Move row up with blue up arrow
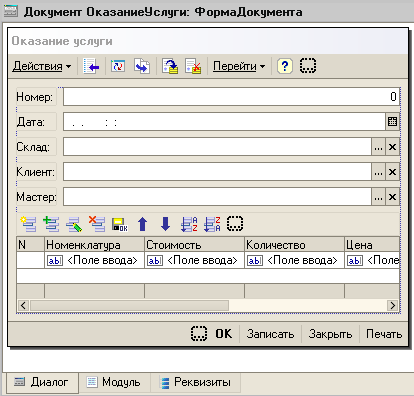 (x=143, y=224)
